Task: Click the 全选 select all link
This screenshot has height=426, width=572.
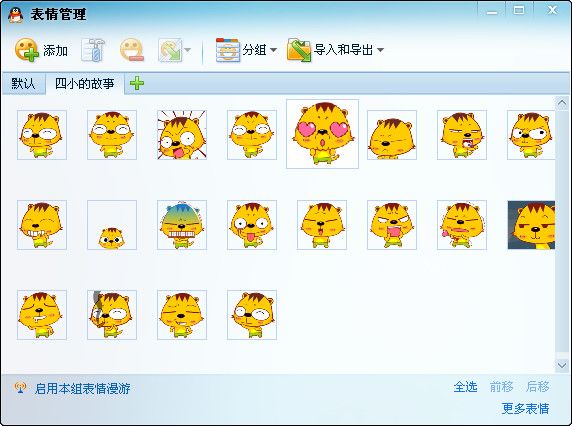Action: pyautogui.click(x=465, y=387)
